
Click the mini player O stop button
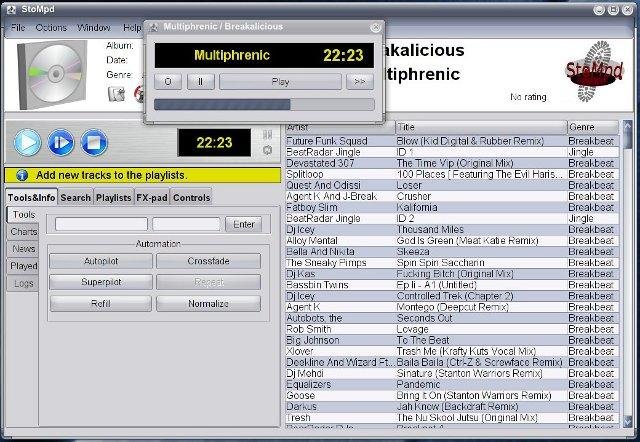[x=168, y=82]
